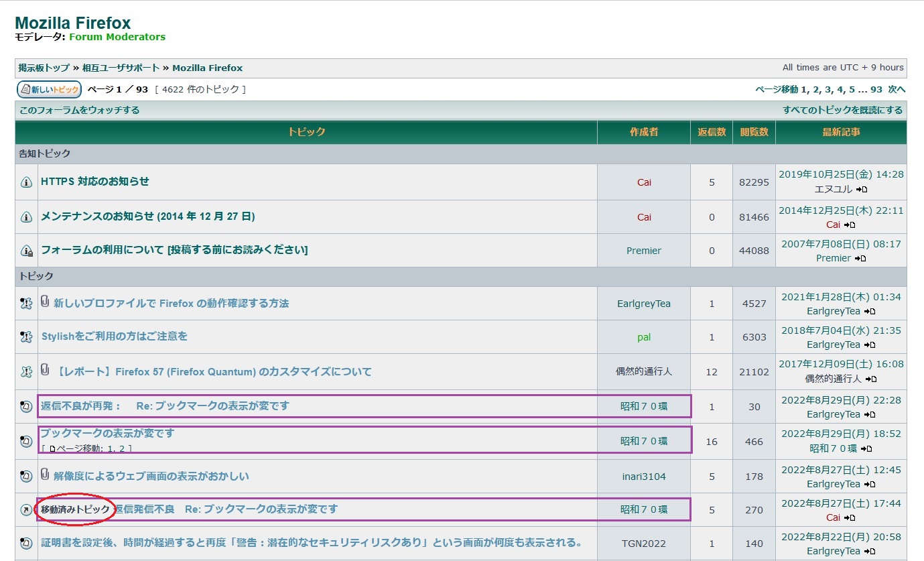The width and height of the screenshot is (924, 561).
Task: Click the small page icon before ページ移動: 1, 2
Action: point(52,449)
